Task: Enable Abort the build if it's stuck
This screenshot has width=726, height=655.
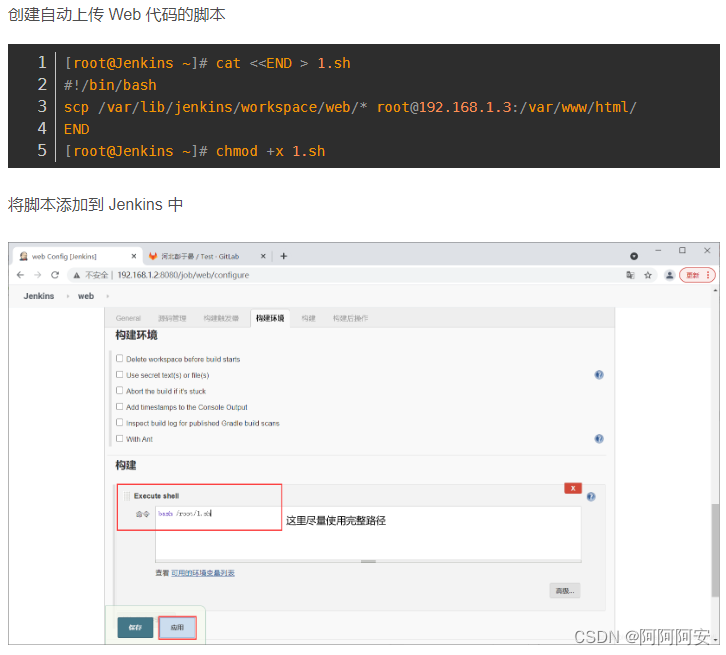Action: [119, 390]
